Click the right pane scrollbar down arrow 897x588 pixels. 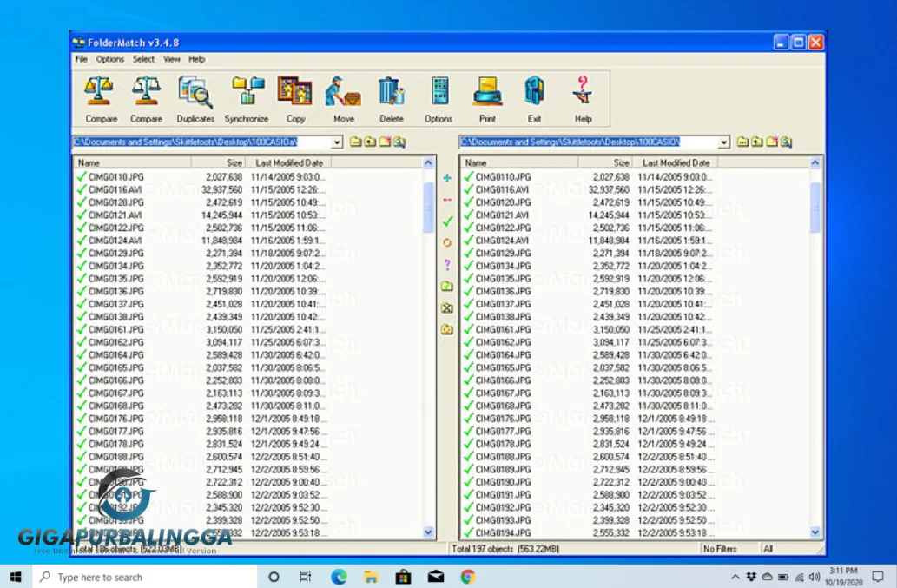click(x=815, y=532)
